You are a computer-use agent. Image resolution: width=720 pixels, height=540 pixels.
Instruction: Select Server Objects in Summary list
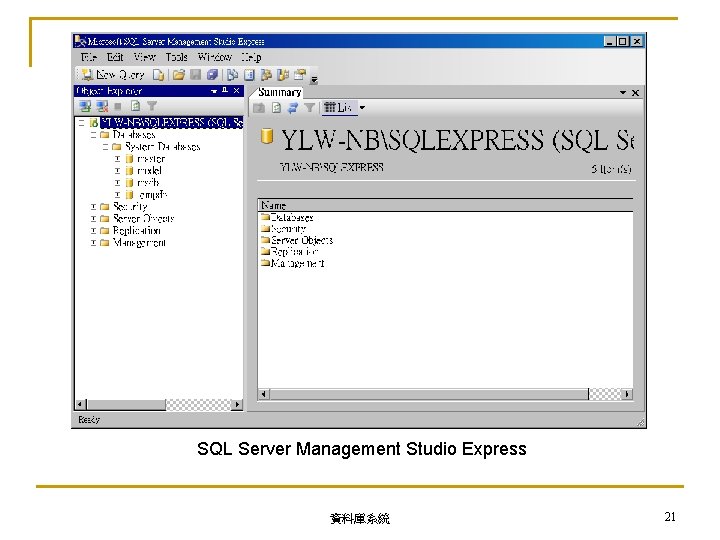pyautogui.click(x=297, y=240)
